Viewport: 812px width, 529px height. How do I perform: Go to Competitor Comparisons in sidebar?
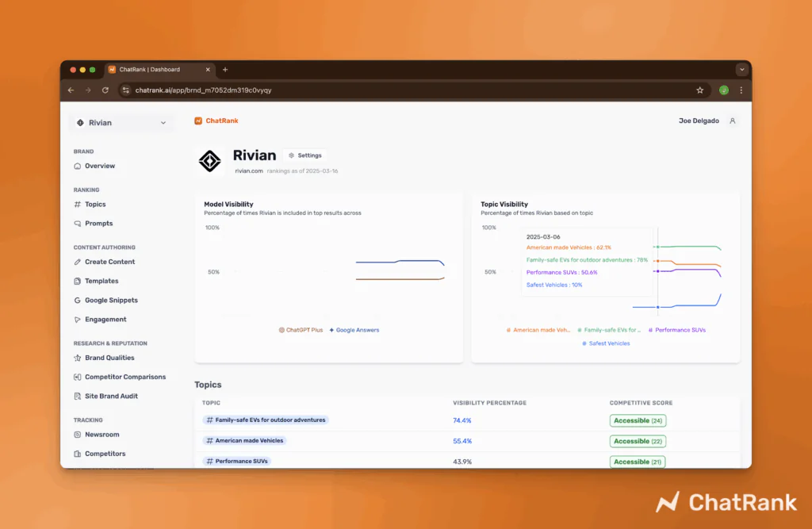tap(125, 378)
